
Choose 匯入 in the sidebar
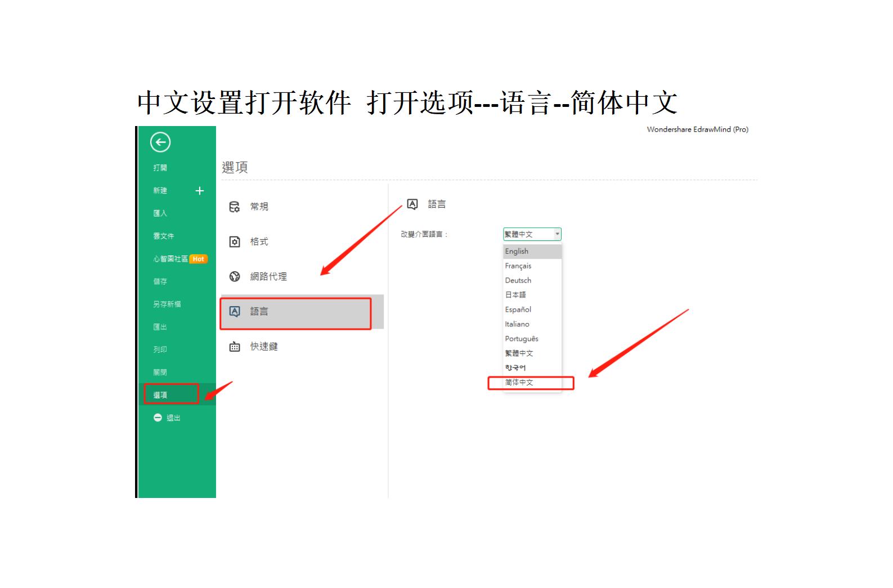[160, 213]
